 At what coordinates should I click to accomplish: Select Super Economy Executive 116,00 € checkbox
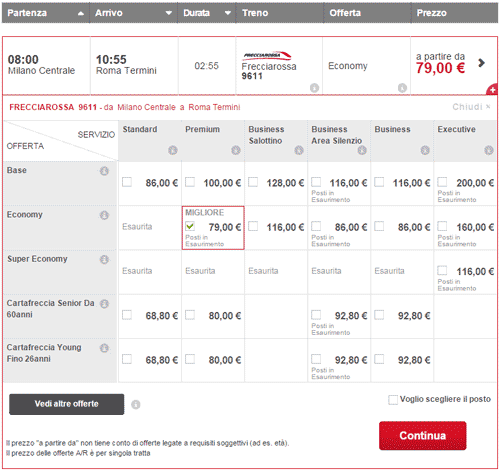click(x=442, y=270)
